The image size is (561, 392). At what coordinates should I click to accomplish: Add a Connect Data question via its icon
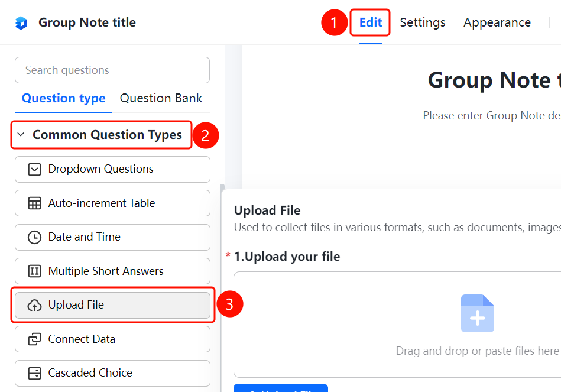[x=34, y=339]
